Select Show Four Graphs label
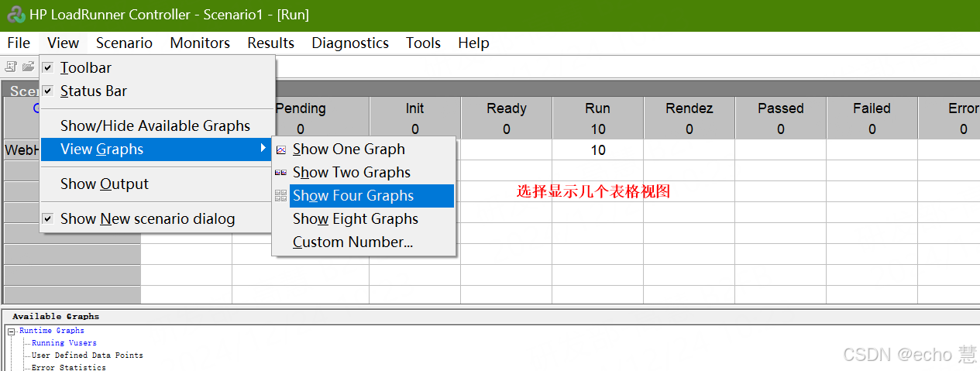 (x=353, y=196)
